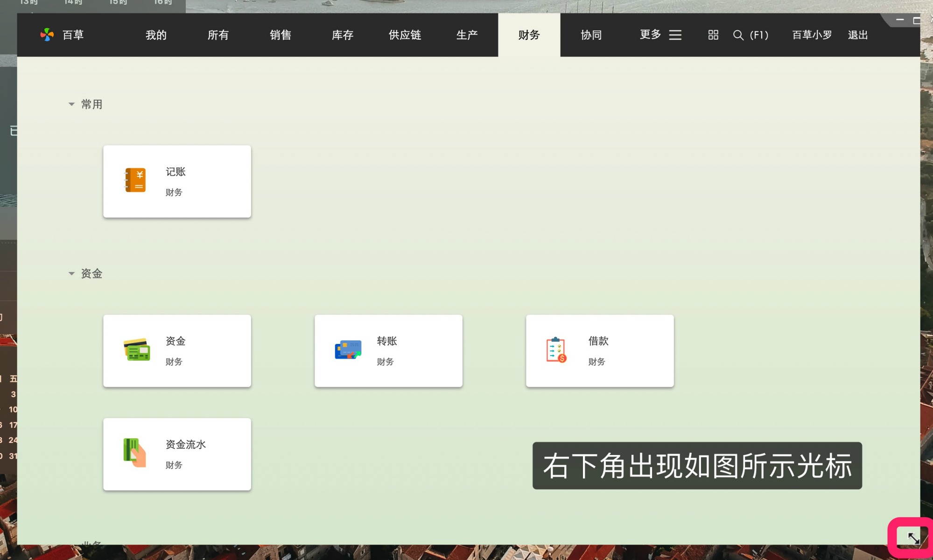Click the (F1) search shortcut label
This screenshot has width=933, height=560.
point(759,35)
